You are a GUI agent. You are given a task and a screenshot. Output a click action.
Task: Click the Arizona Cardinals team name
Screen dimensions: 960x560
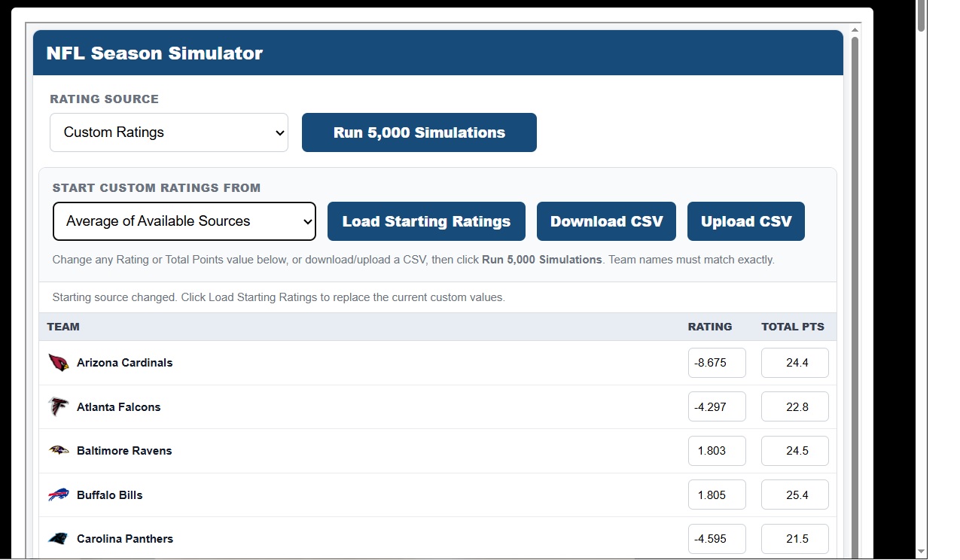[125, 363]
